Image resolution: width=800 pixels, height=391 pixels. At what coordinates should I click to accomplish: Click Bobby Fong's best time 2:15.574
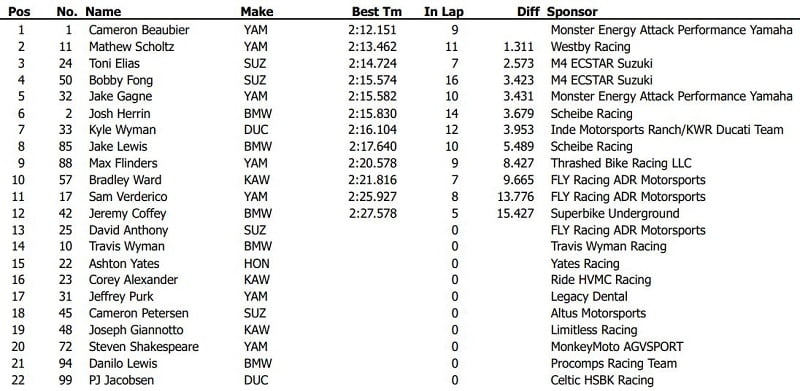(x=373, y=80)
